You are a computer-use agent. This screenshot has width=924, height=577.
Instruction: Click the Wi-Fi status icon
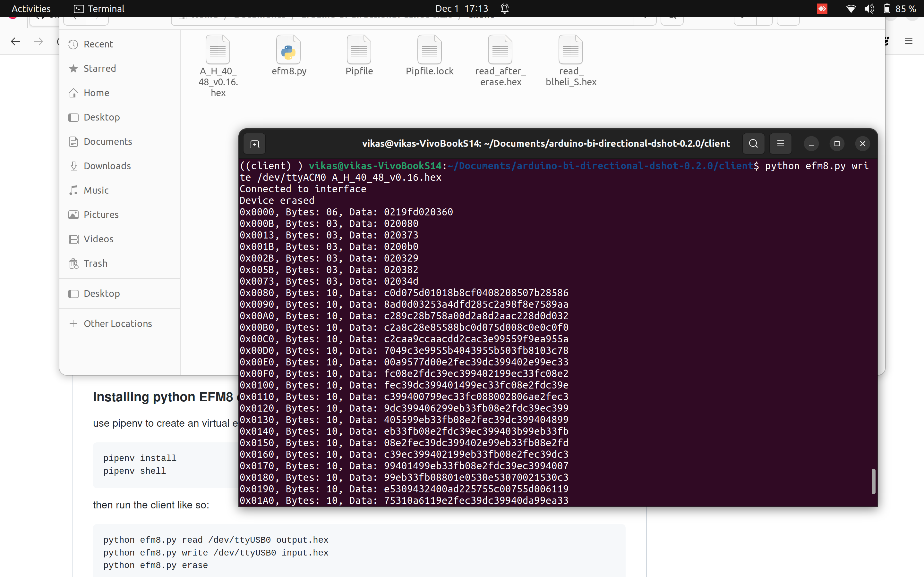tap(851, 8)
